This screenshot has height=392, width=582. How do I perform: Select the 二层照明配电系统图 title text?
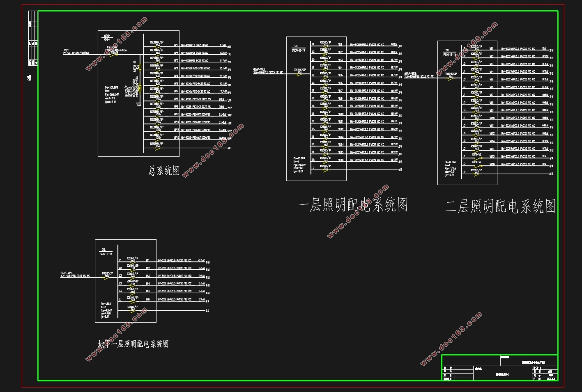[500, 206]
